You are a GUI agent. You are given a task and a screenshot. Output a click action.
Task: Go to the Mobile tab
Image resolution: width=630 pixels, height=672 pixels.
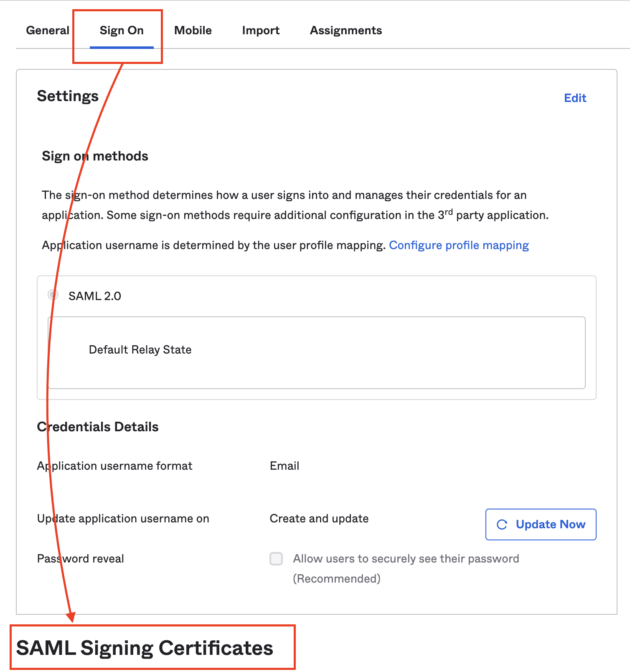coord(193,31)
